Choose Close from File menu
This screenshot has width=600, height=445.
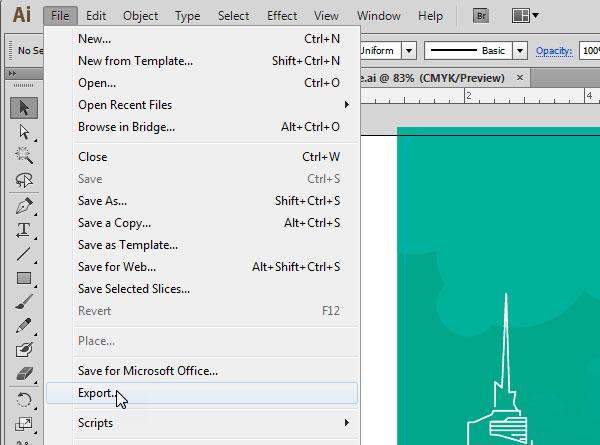[202, 157]
